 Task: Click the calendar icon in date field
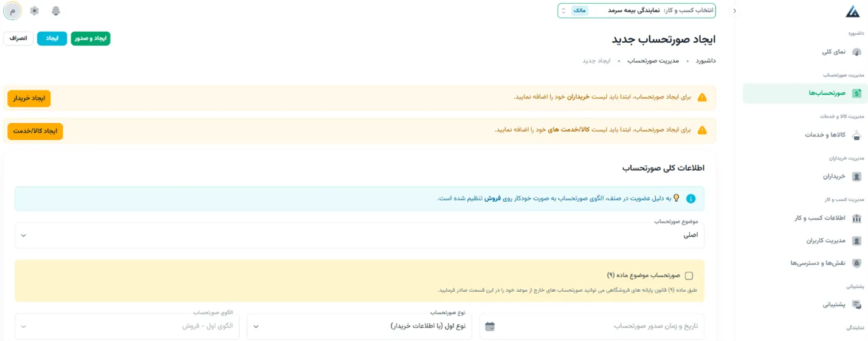click(490, 326)
